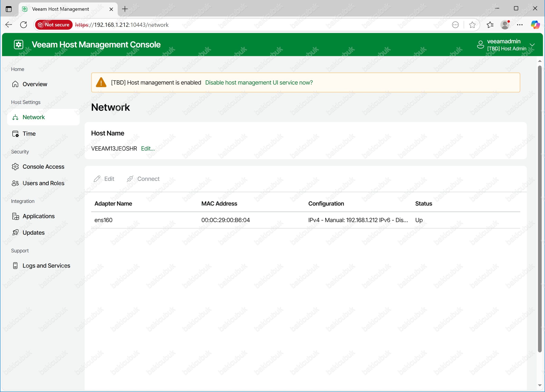The width and height of the screenshot is (545, 392).
Task: Click the VEEAM13JEOSHR host name text
Action: (114, 149)
